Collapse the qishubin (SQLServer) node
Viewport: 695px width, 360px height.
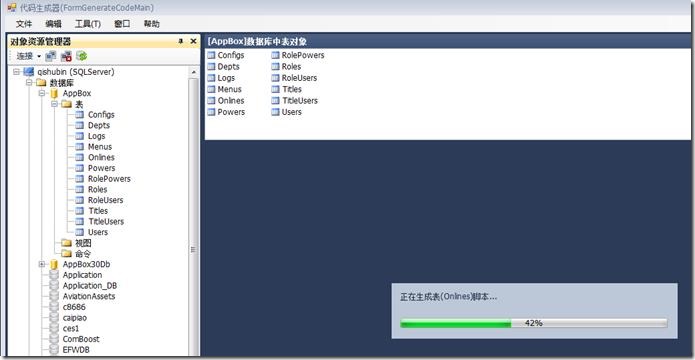pyautogui.click(x=16, y=72)
